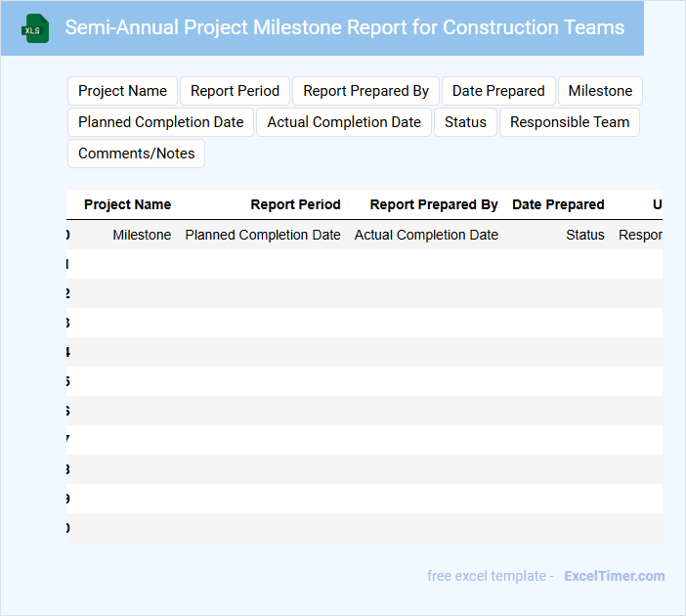Click the Date Prepared column header
The image size is (686, 616).
coord(558,204)
